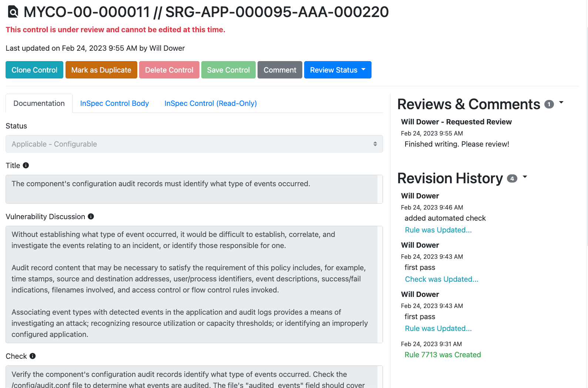
Task: Collapse the Revision History section caret
Action: 524,177
